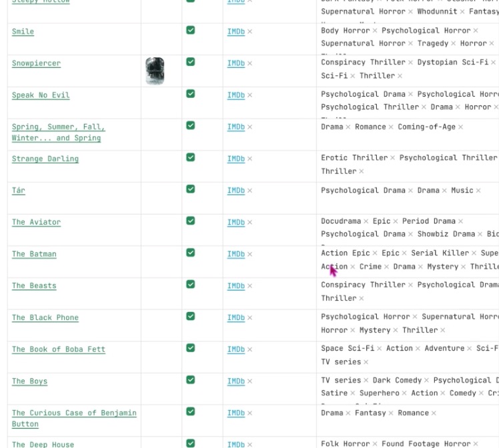Screen dimensions: 499x448
Task: Delete the Dark Comedy tag on The Boys
Action: 426,381
